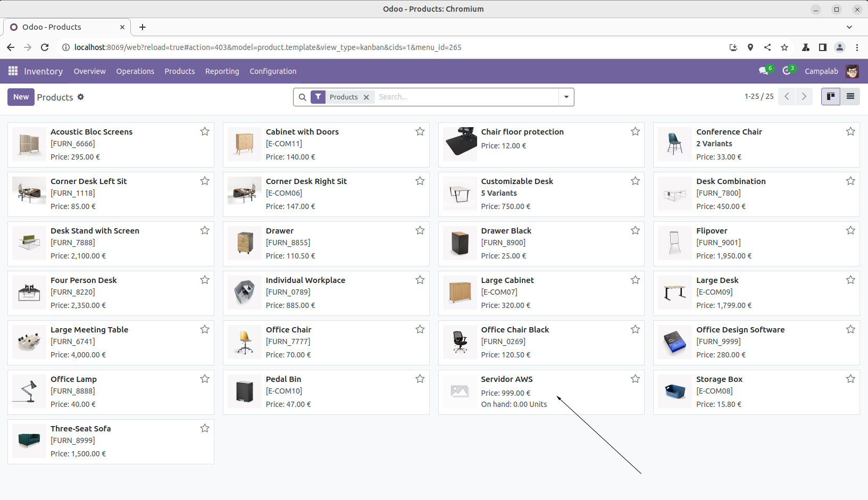Open the Operations menu
This screenshot has width=868, height=500.
tap(135, 71)
